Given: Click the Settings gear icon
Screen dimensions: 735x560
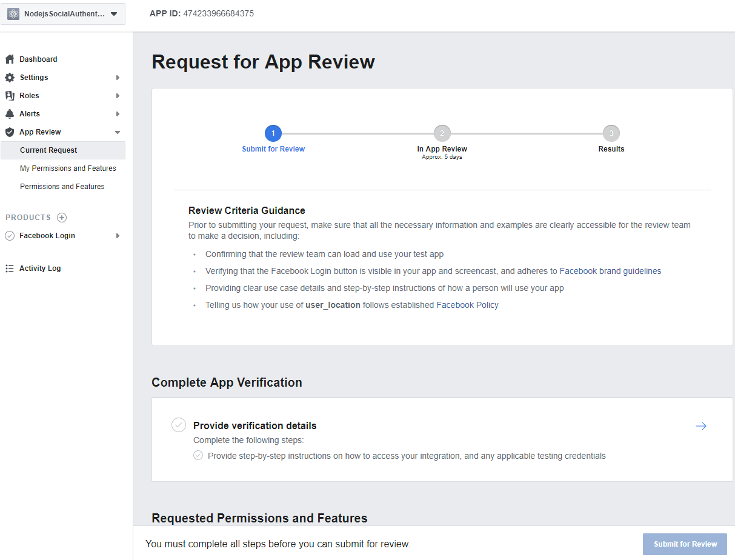Looking at the screenshot, I should [10, 78].
